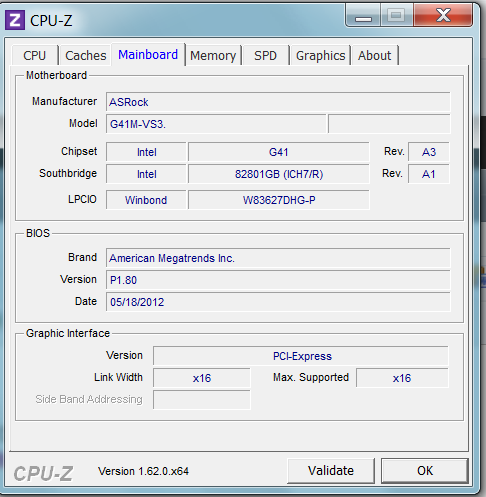486x497 pixels.
Task: Click the Southbridge revision A1 value
Action: pyautogui.click(x=429, y=174)
